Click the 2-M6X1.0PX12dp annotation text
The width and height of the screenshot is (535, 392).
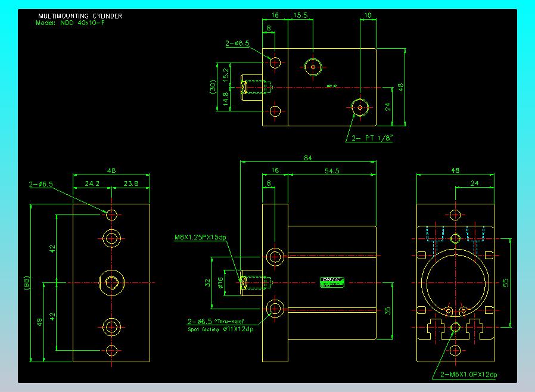tap(468, 374)
